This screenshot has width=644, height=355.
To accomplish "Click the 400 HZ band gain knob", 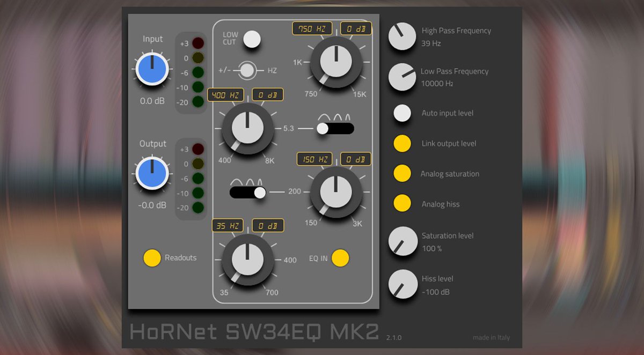I will point(247,129).
